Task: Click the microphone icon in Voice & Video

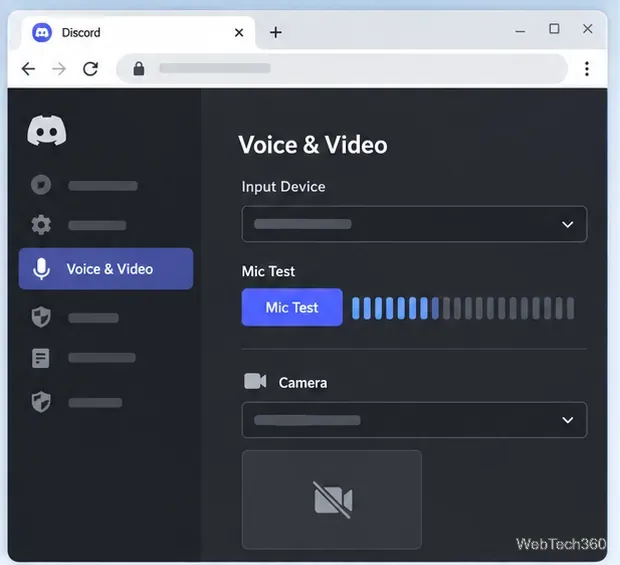Action: (42, 269)
